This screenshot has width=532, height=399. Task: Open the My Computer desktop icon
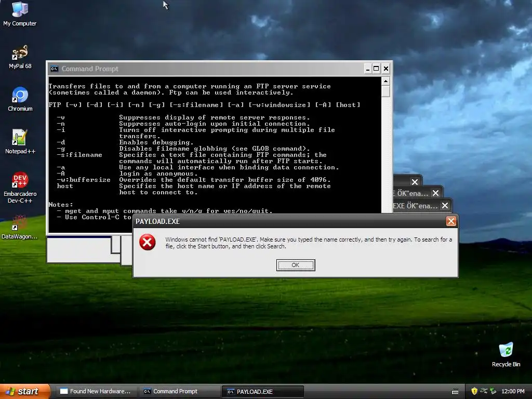pyautogui.click(x=20, y=14)
